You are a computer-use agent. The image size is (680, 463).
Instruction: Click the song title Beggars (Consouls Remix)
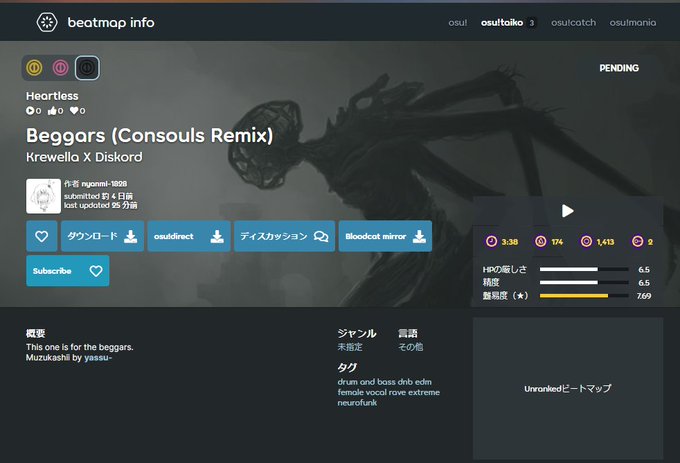click(x=150, y=135)
